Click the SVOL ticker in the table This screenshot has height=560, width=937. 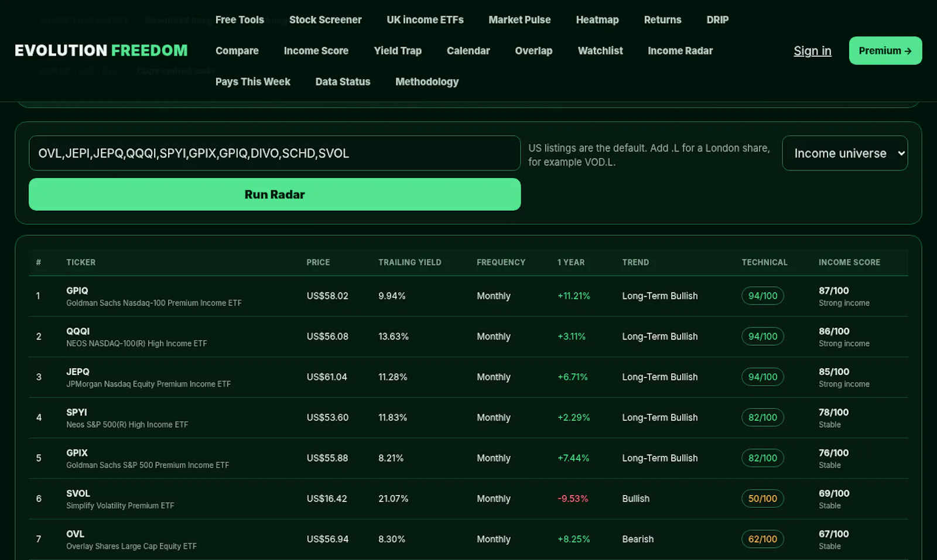(78, 493)
